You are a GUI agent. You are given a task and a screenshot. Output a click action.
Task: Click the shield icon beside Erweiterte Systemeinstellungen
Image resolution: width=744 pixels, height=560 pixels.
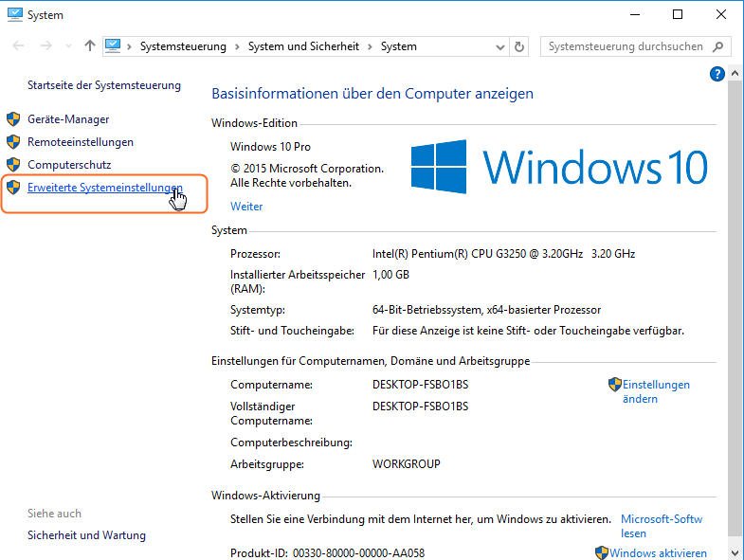[x=13, y=188]
